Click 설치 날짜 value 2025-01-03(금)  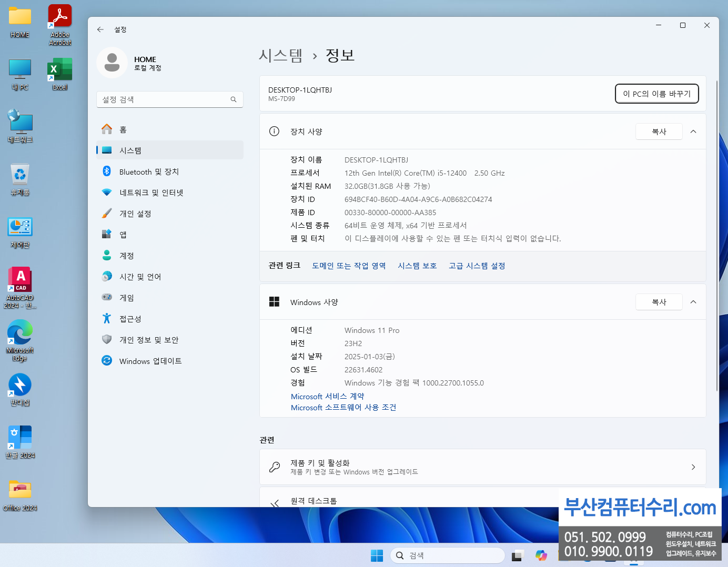370,357
